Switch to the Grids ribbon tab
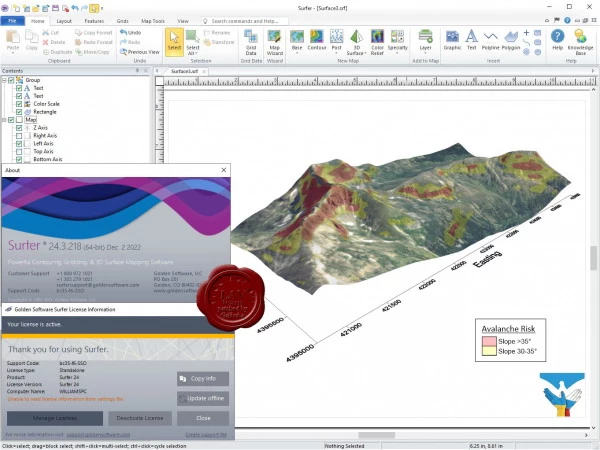 pyautogui.click(x=122, y=21)
